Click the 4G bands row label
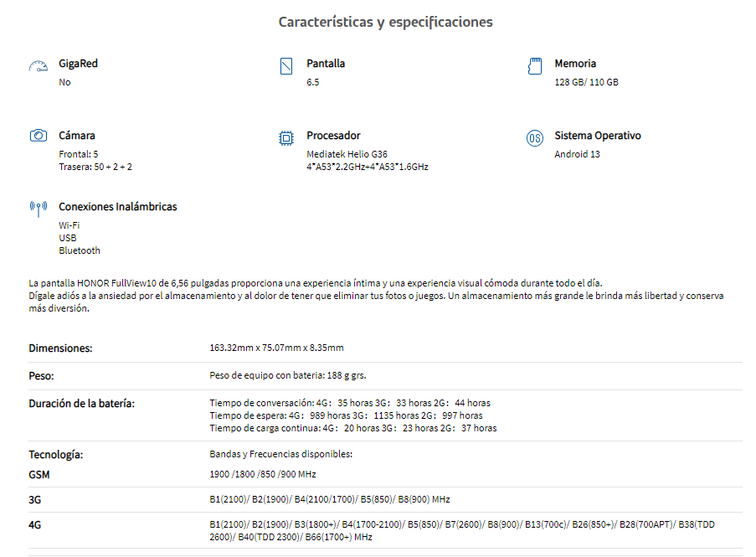The width and height of the screenshot is (756, 557). click(34, 525)
